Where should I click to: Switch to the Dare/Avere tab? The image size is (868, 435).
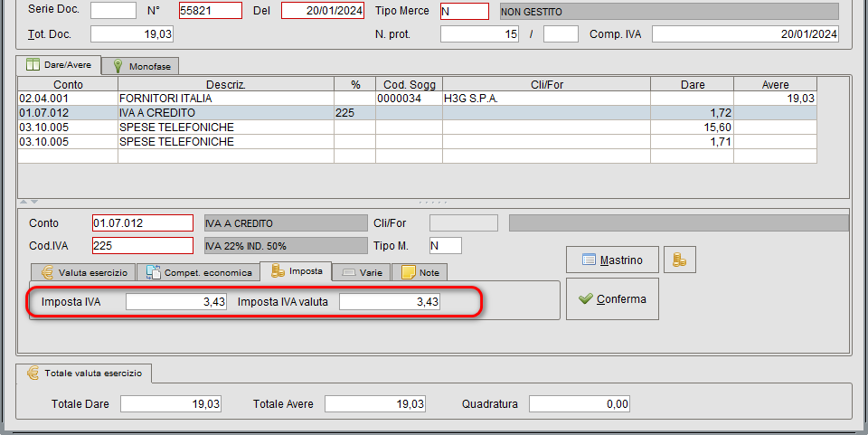(x=58, y=65)
